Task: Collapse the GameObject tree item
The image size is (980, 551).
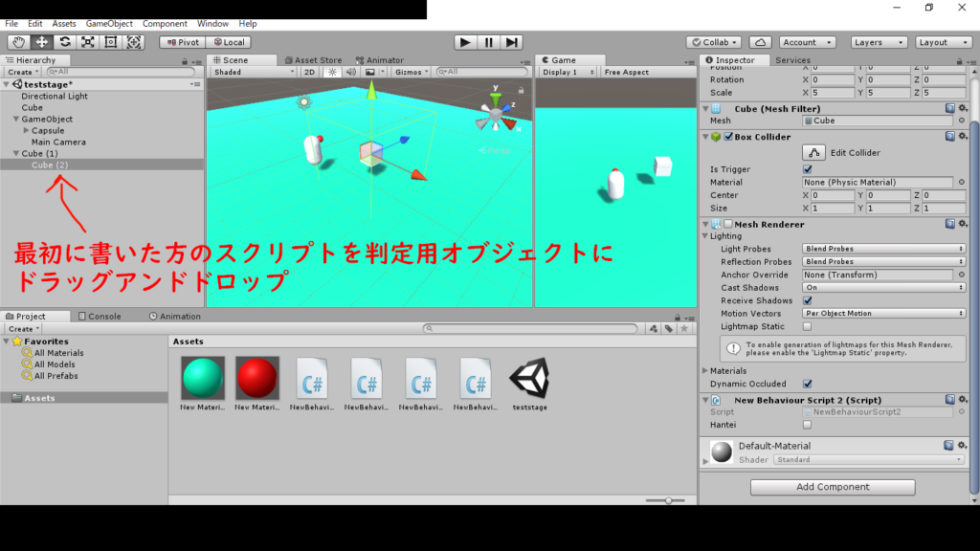Action: click(x=16, y=120)
